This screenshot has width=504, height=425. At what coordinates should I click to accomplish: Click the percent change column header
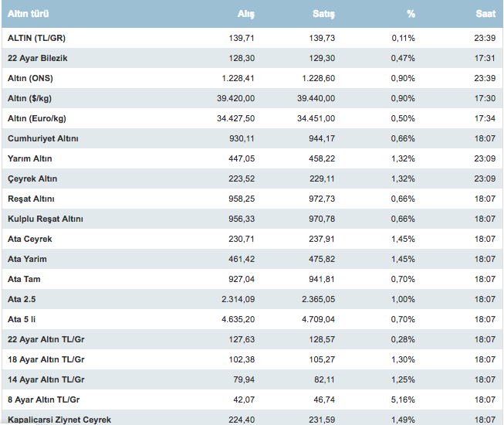click(410, 14)
